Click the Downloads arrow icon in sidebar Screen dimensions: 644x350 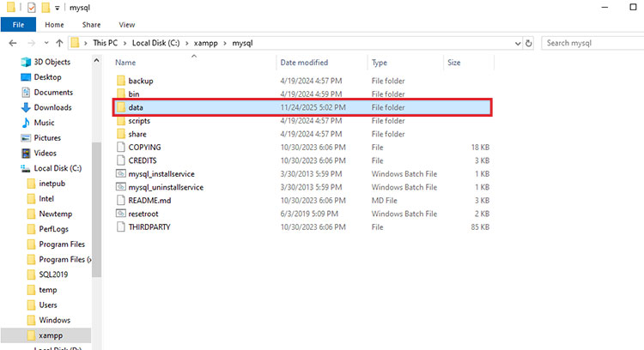click(x=26, y=107)
